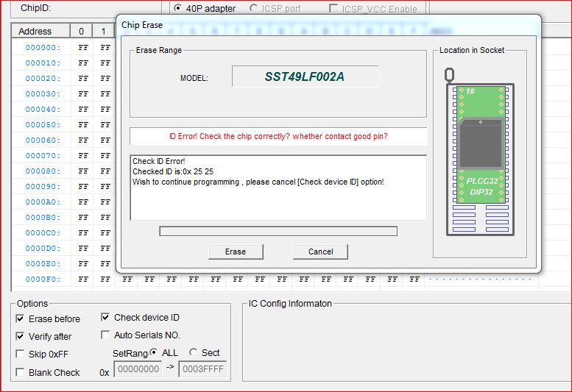This screenshot has width=572, height=392.
Task: Select address row 000030:
Action: pyautogui.click(x=43, y=93)
